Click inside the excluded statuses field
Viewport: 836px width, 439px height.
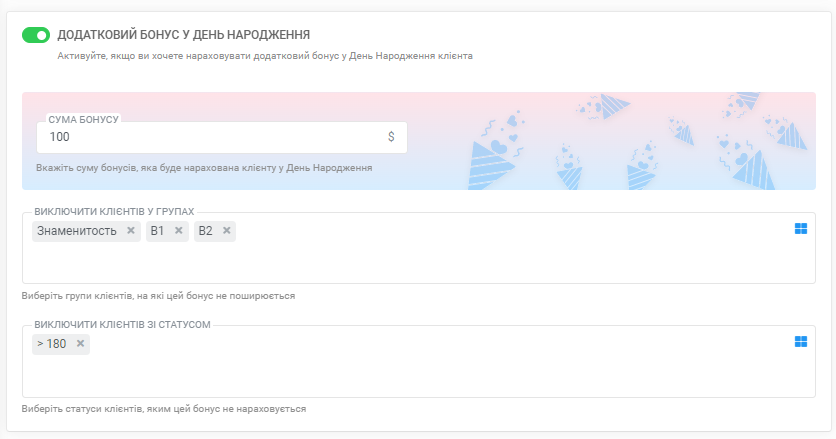(419, 361)
